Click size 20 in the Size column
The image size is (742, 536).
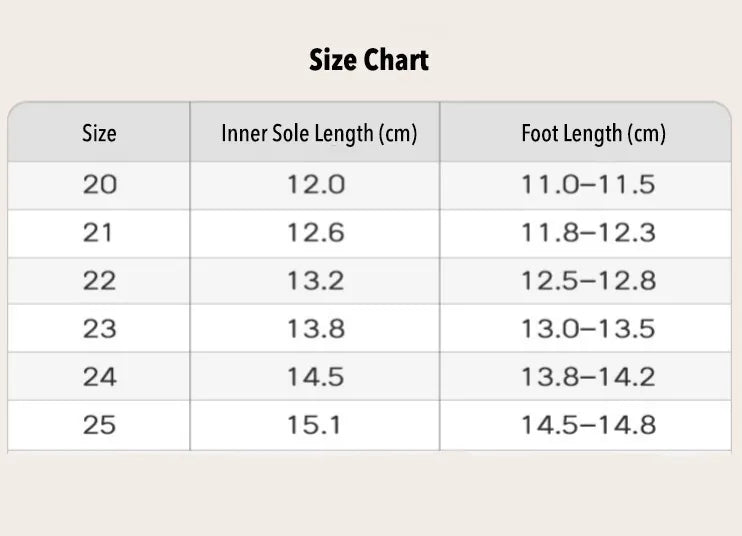click(99, 185)
